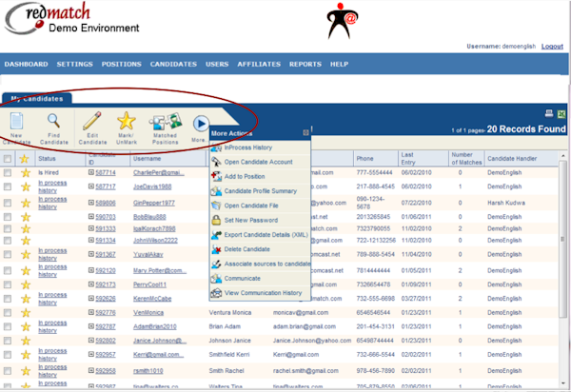This screenshot has height=392, width=571.
Task: Expand row details for candidate 592958
Action: (91, 370)
